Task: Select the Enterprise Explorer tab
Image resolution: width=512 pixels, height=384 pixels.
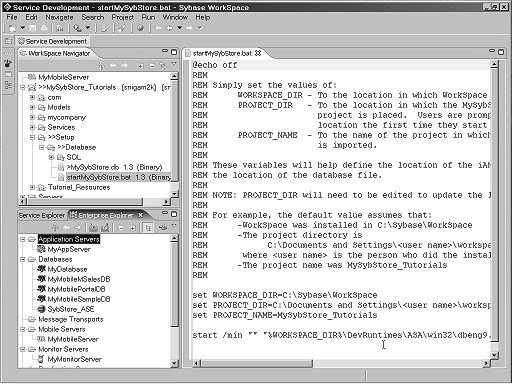Action: (x=105, y=215)
